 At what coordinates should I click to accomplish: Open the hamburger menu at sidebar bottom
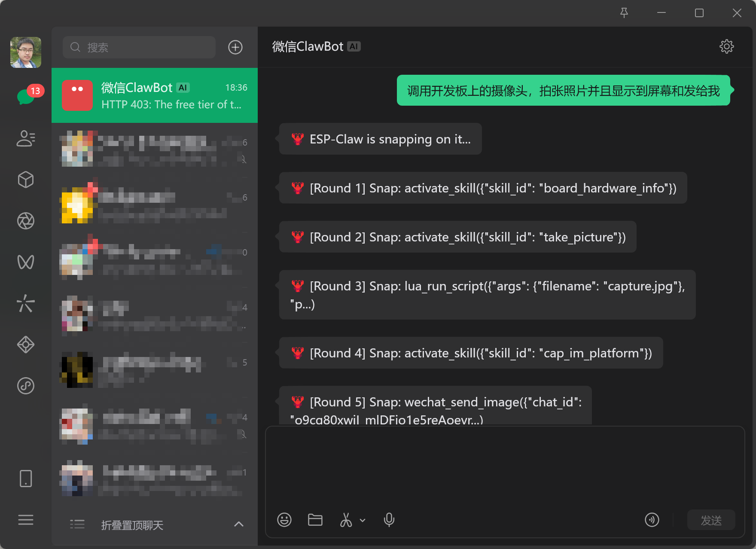click(x=26, y=520)
